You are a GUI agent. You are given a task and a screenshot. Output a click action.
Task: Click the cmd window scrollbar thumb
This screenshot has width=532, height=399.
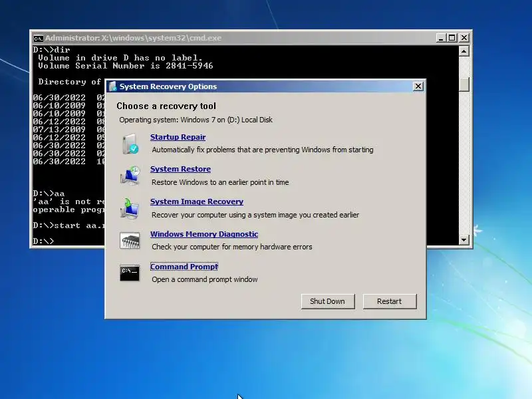(464, 84)
